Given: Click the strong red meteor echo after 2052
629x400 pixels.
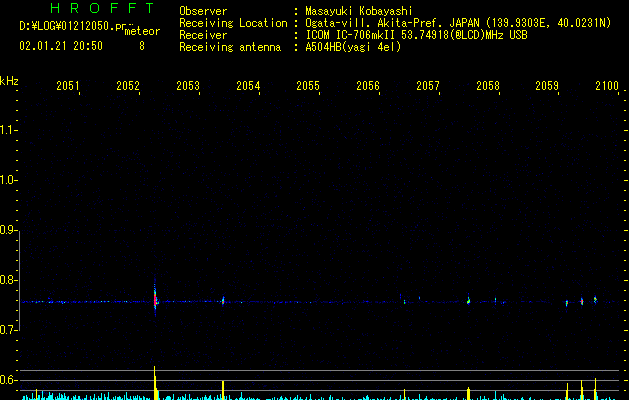Looking at the screenshot, I should click(x=155, y=298).
